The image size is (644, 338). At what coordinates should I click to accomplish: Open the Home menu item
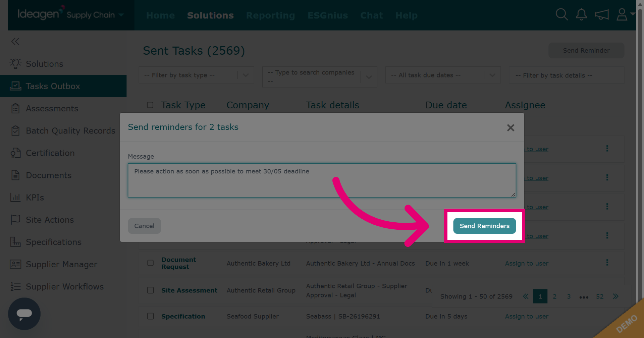[160, 15]
